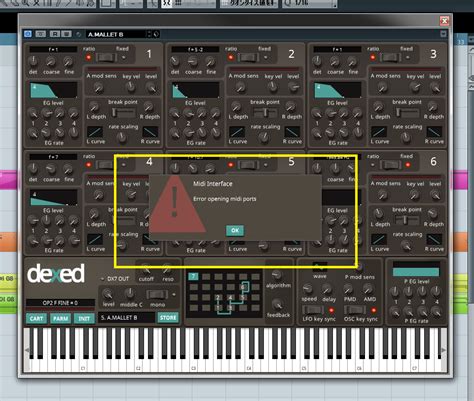Click operator 1 R curve shape icon

150,132
